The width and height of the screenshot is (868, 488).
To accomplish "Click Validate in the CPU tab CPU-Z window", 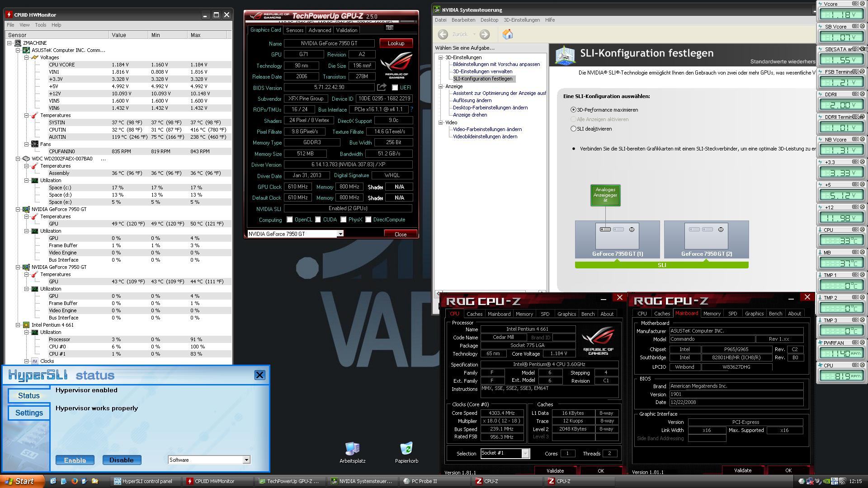I will click(555, 470).
